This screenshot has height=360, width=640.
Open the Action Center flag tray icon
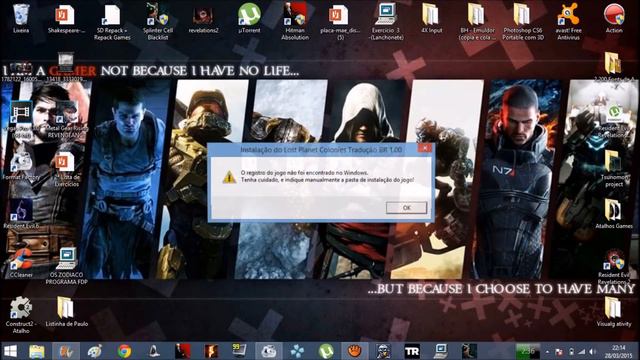click(x=560, y=352)
